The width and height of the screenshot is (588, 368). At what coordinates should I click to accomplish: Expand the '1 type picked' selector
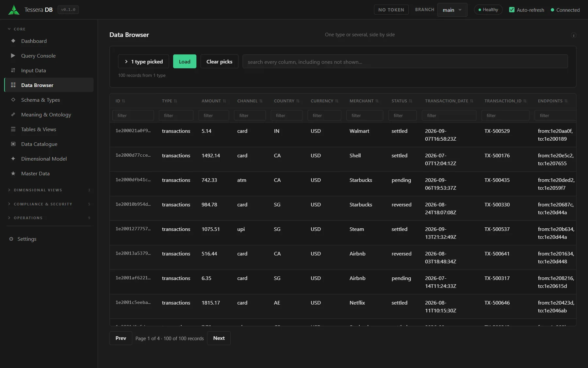coord(143,61)
